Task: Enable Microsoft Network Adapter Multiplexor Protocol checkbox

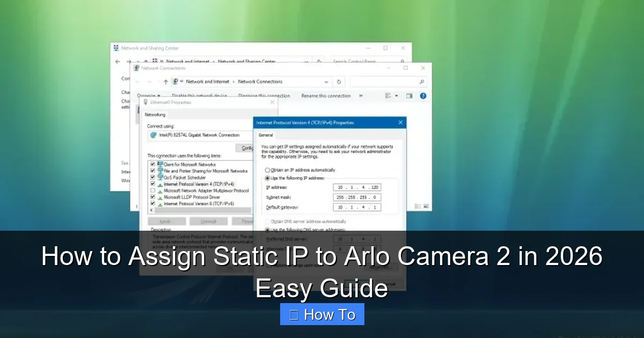Action: click(152, 190)
